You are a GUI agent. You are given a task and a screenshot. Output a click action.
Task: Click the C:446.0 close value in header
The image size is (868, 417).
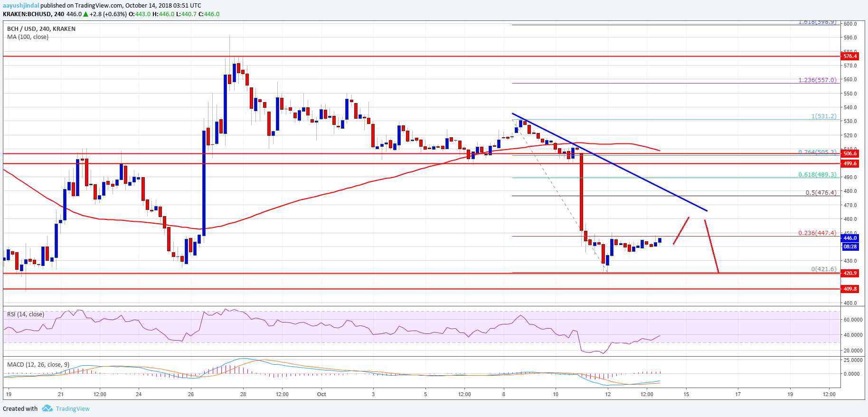click(x=209, y=14)
